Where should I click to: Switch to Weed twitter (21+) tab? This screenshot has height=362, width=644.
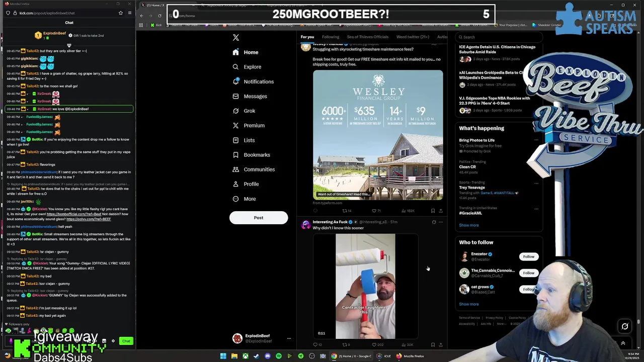(x=413, y=37)
